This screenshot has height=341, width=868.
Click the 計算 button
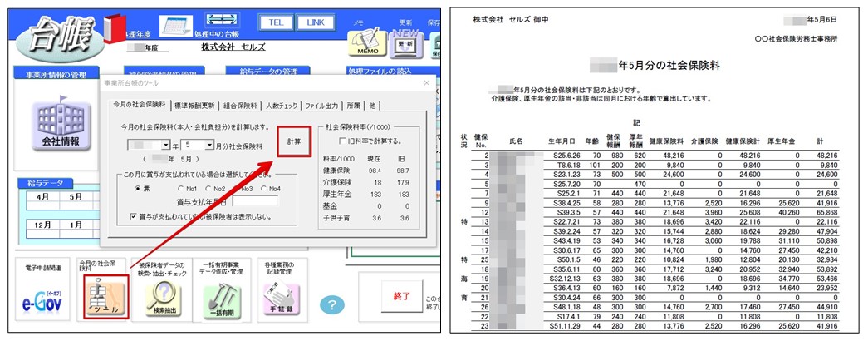click(x=295, y=141)
